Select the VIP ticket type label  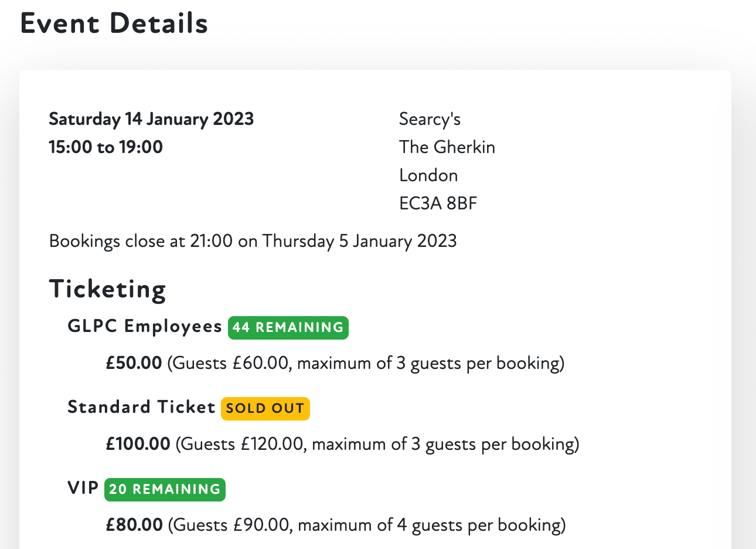(x=83, y=488)
